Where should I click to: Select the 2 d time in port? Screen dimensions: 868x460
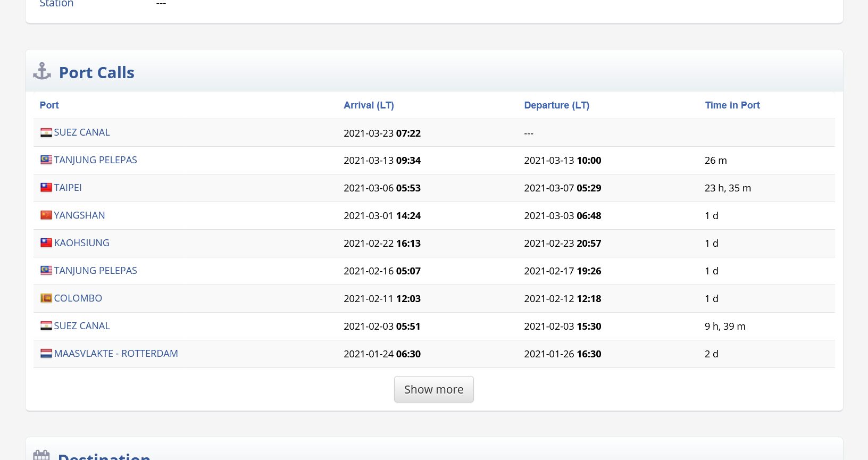712,354
